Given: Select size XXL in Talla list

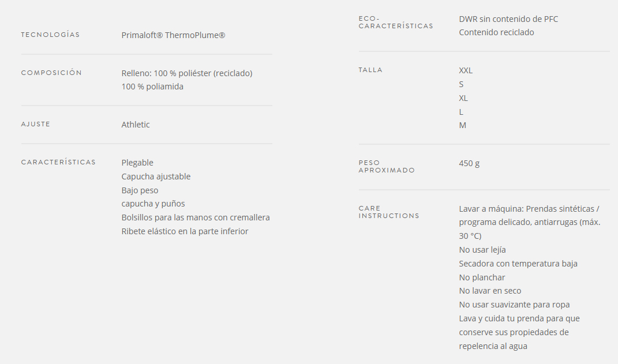Looking at the screenshot, I should 466,70.
